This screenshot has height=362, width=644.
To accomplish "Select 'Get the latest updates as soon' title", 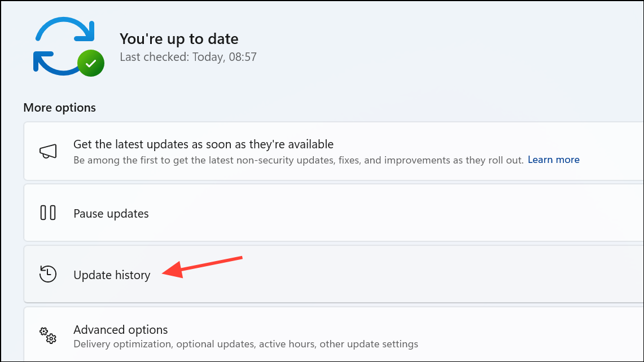I will pos(203,144).
